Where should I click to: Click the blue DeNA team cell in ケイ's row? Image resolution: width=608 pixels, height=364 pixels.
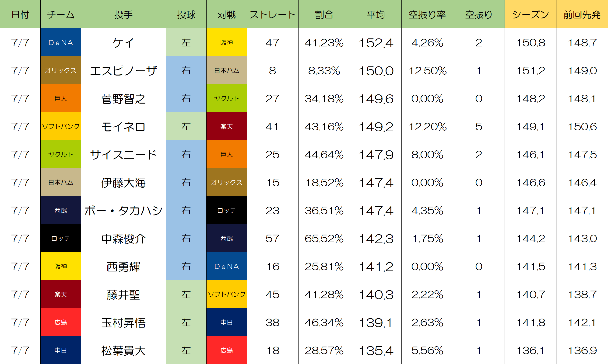[61, 42]
